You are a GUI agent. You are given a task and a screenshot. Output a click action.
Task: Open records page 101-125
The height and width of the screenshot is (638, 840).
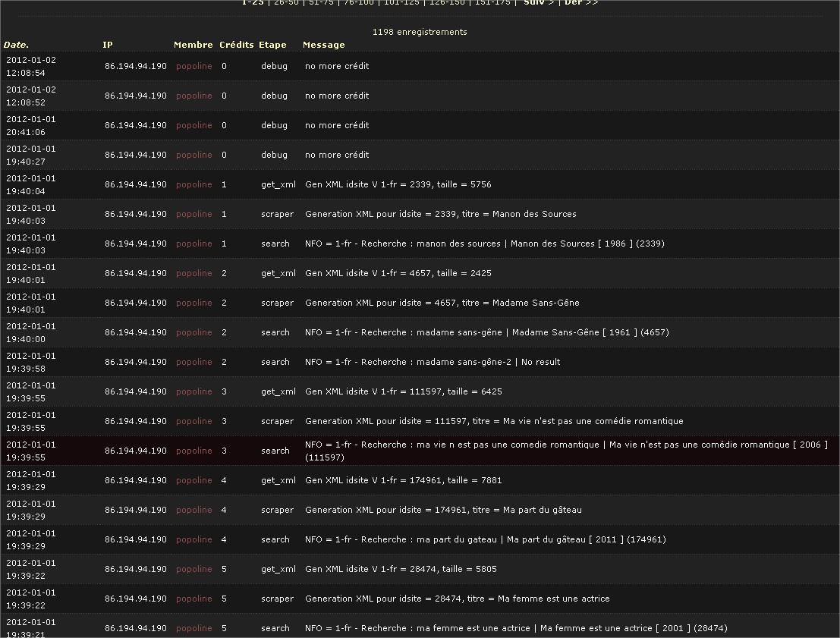tap(401, 3)
